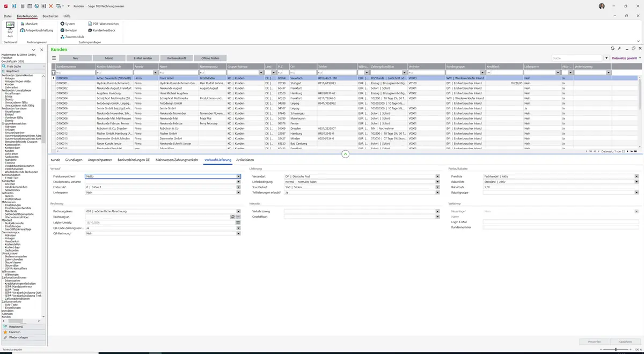The height and width of the screenshot is (354, 644).
Task: Switch to the Grundlagen tab
Action: pyautogui.click(x=74, y=160)
